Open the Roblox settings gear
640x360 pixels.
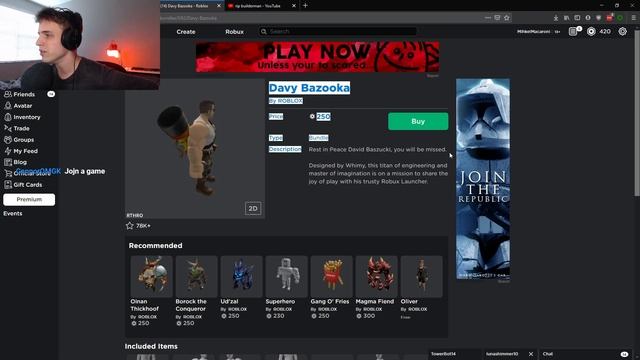pyautogui.click(x=622, y=31)
